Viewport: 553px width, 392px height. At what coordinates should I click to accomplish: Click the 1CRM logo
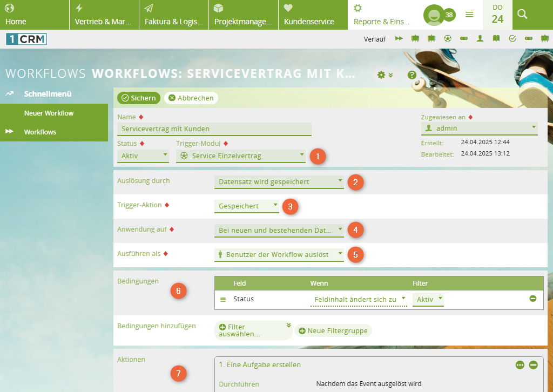coord(26,39)
